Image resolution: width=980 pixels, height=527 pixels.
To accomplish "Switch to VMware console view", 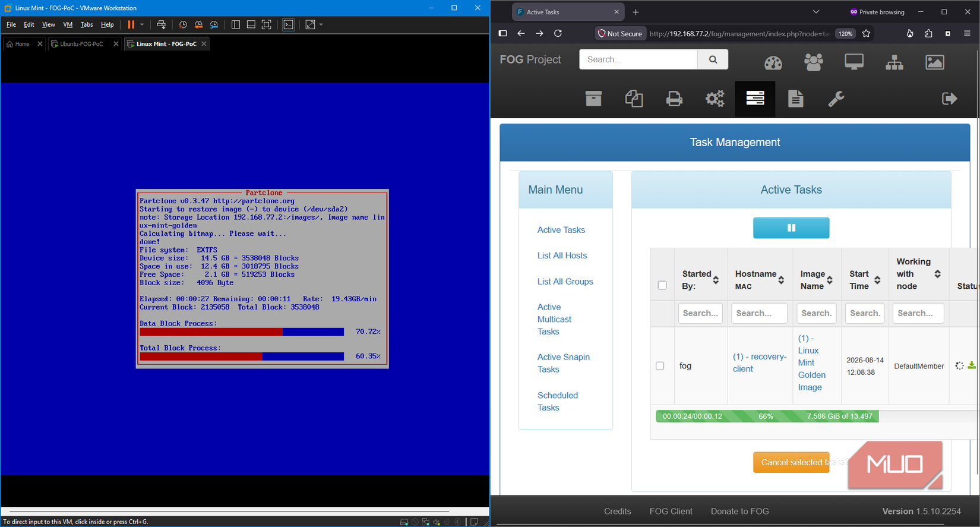I will pyautogui.click(x=289, y=24).
